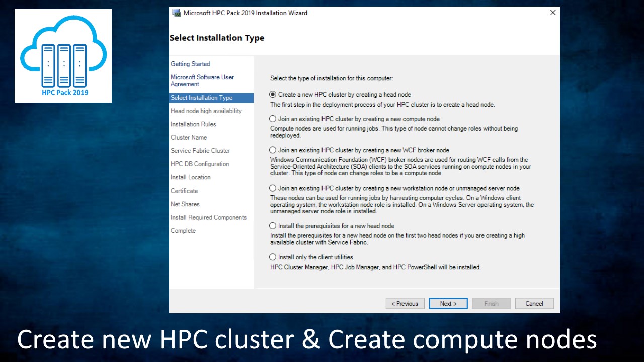The image size is (644, 362).
Task: Go to Certificate step
Action: 184,191
